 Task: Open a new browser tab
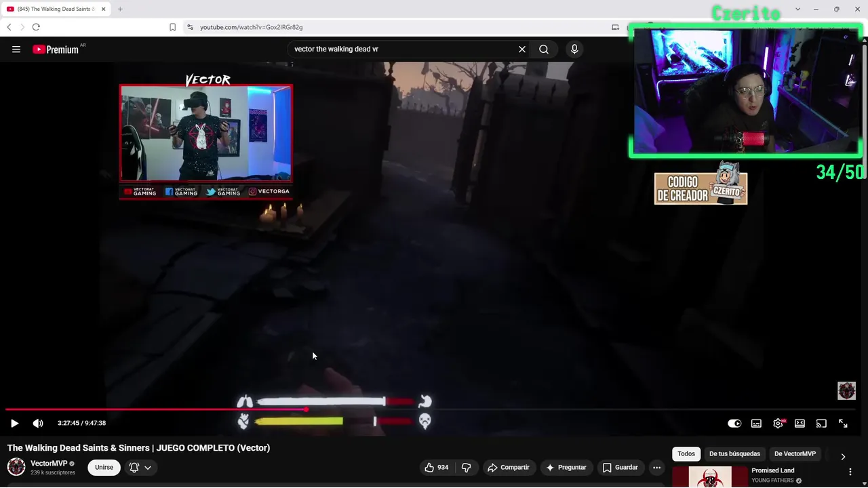[120, 9]
